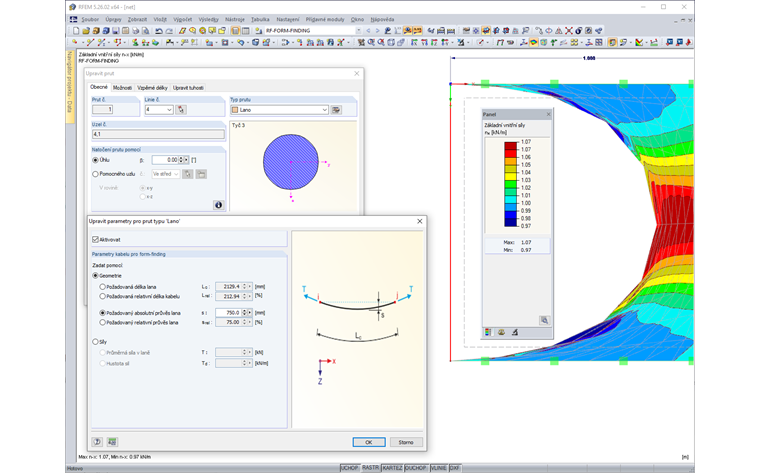Toggle KARTEZ in status bar
The image size is (760, 473).
click(x=392, y=468)
